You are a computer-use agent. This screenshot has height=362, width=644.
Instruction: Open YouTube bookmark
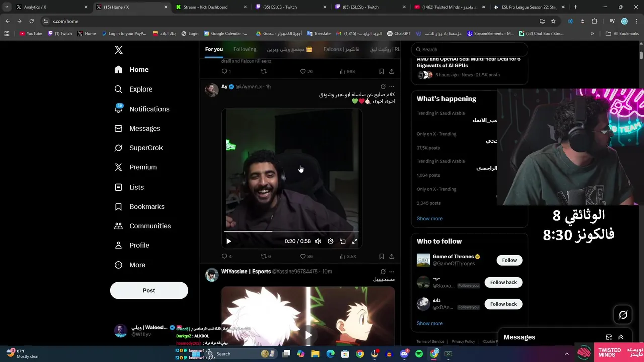coord(31,34)
